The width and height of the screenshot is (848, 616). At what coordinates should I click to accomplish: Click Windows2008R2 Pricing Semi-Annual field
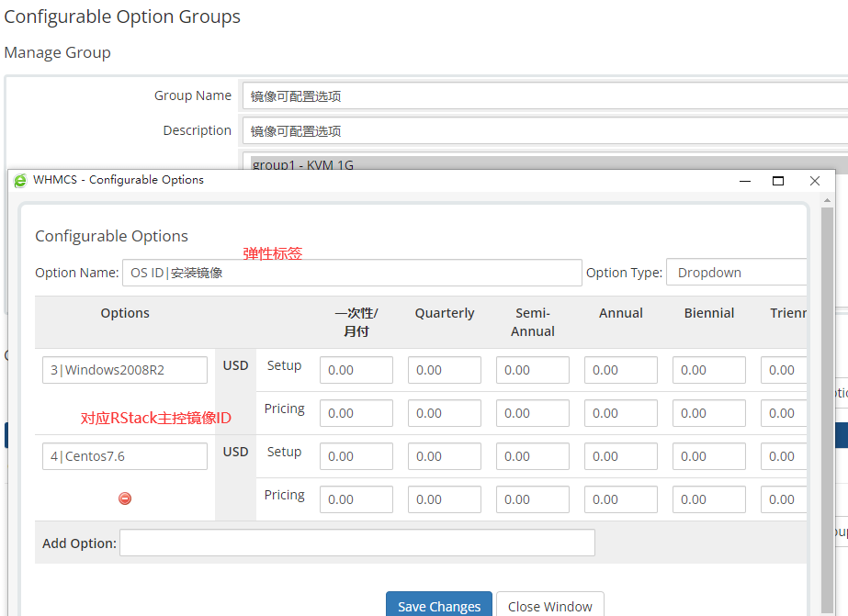pyautogui.click(x=533, y=413)
